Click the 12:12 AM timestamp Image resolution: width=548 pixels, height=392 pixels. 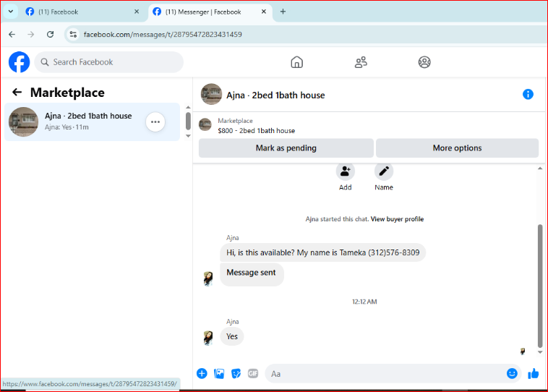(364, 302)
